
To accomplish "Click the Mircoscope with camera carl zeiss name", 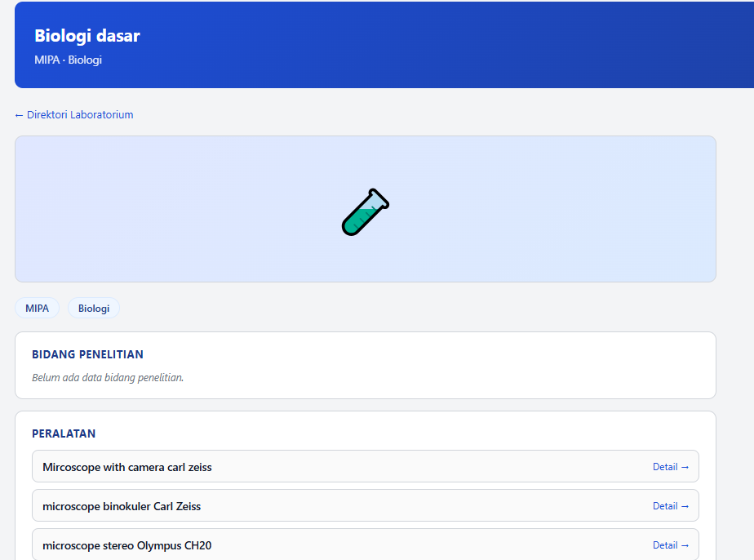I will pyautogui.click(x=127, y=467).
